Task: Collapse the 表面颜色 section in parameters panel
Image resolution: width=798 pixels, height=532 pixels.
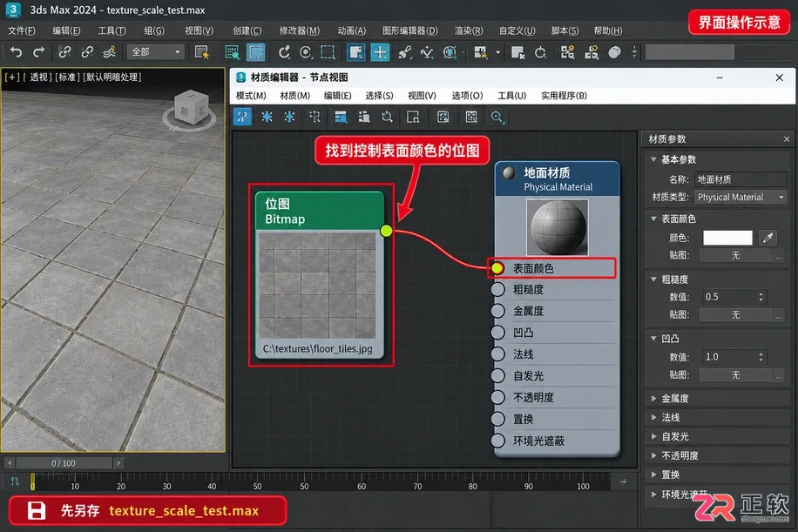Action: pos(654,219)
